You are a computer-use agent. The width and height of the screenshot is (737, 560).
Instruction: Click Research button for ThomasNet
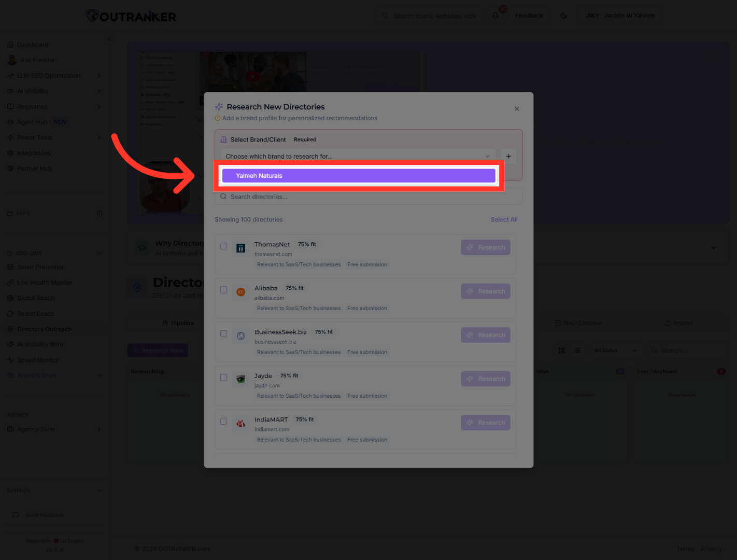[x=486, y=247]
